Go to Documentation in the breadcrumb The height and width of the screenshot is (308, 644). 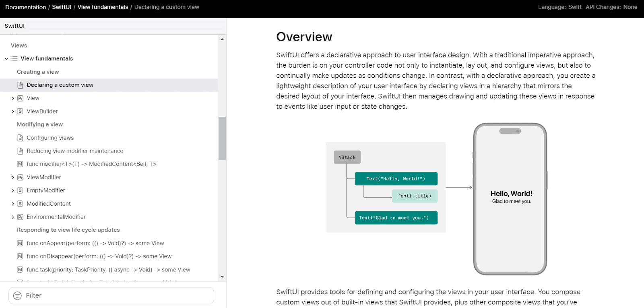[x=26, y=7]
